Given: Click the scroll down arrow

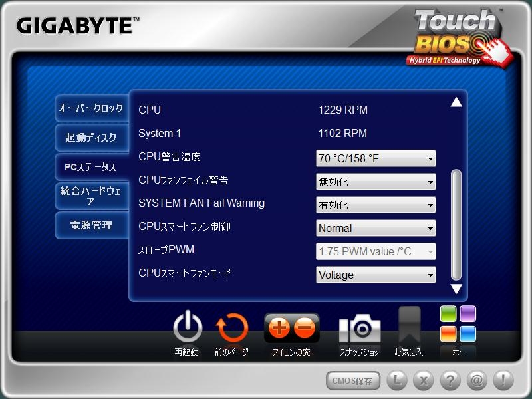Looking at the screenshot, I should pyautogui.click(x=456, y=289).
